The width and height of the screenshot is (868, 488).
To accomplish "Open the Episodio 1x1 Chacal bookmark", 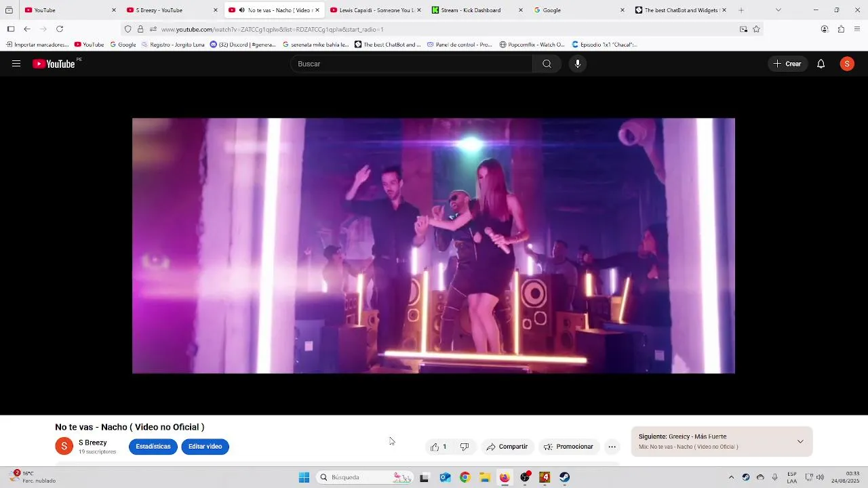I will pyautogui.click(x=604, y=45).
